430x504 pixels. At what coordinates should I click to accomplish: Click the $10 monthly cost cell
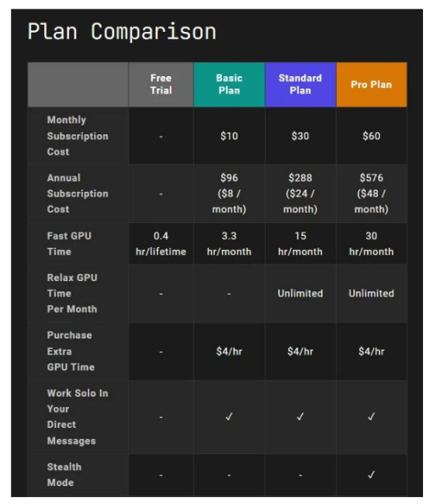click(x=229, y=136)
